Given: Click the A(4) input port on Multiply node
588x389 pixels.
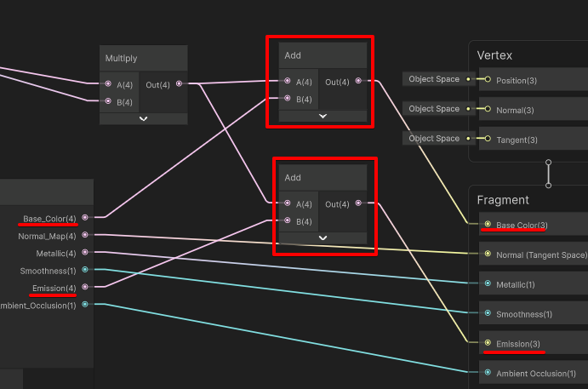Looking at the screenshot, I should pos(108,83).
